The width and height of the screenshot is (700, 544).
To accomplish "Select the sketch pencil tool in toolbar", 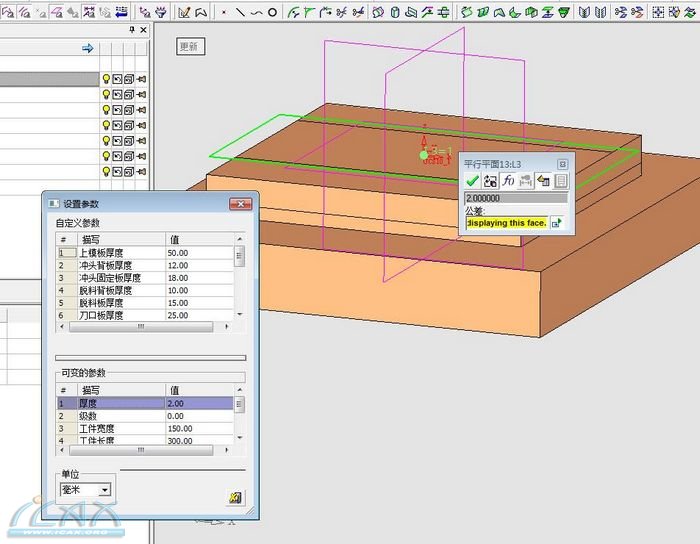I will coord(184,12).
